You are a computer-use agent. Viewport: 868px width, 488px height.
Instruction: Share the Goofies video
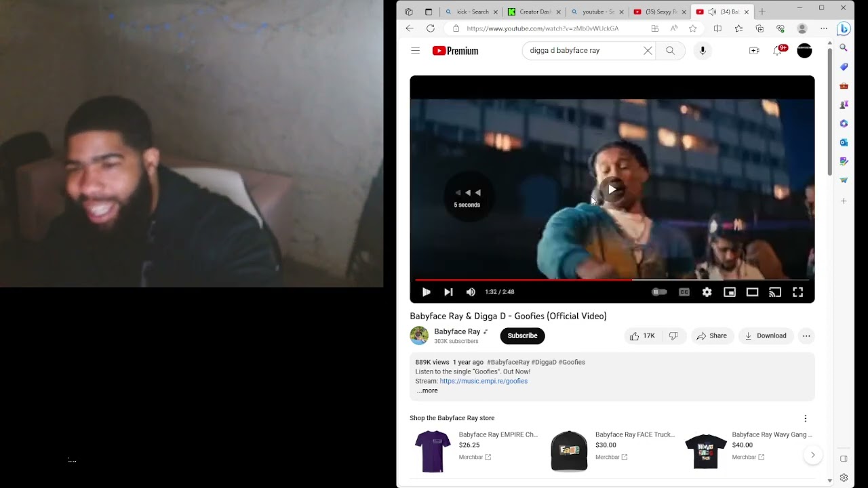(x=711, y=335)
